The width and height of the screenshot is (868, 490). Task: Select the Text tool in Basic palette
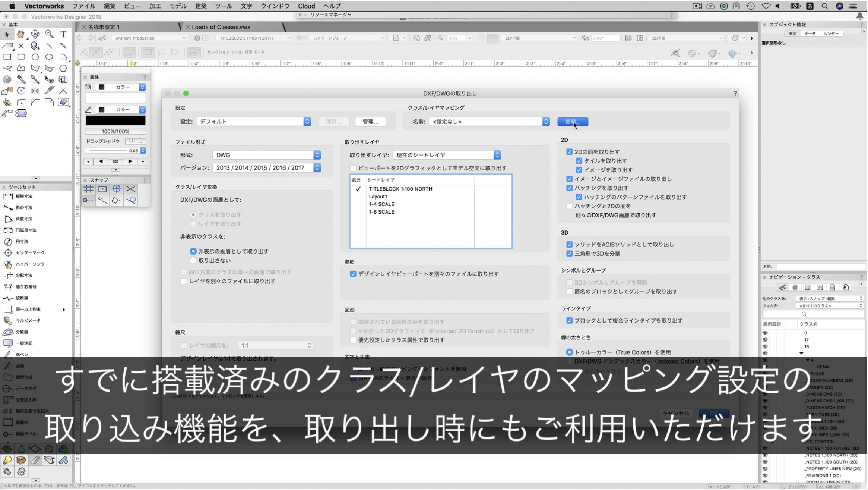click(63, 34)
